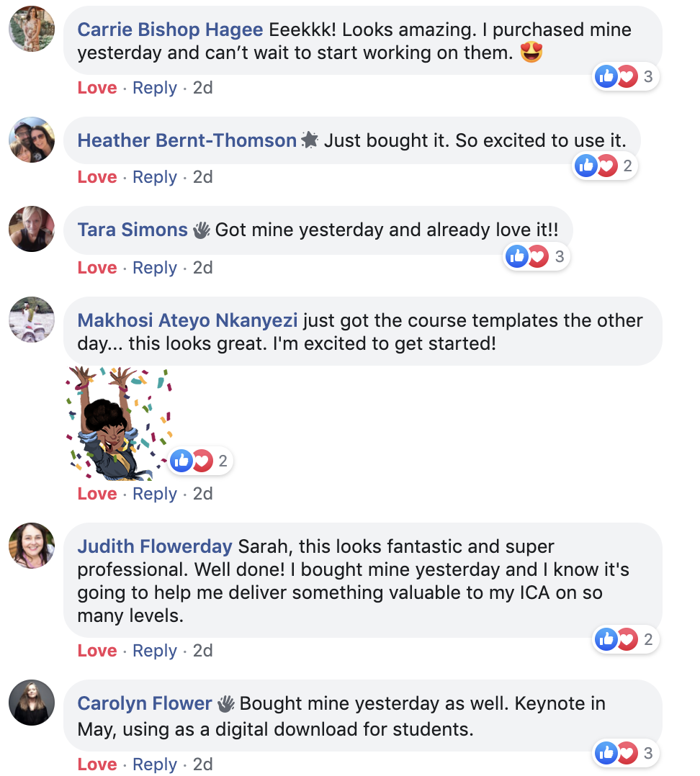Screen dimensions: 700x776
Task: Show reactions on Carolyn Flower's comment
Action: 626,753
